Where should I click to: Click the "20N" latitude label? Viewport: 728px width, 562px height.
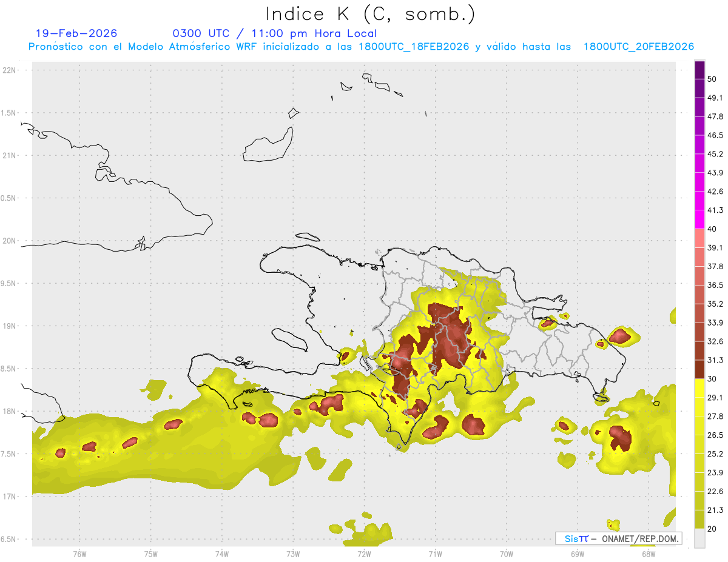[x=10, y=241]
